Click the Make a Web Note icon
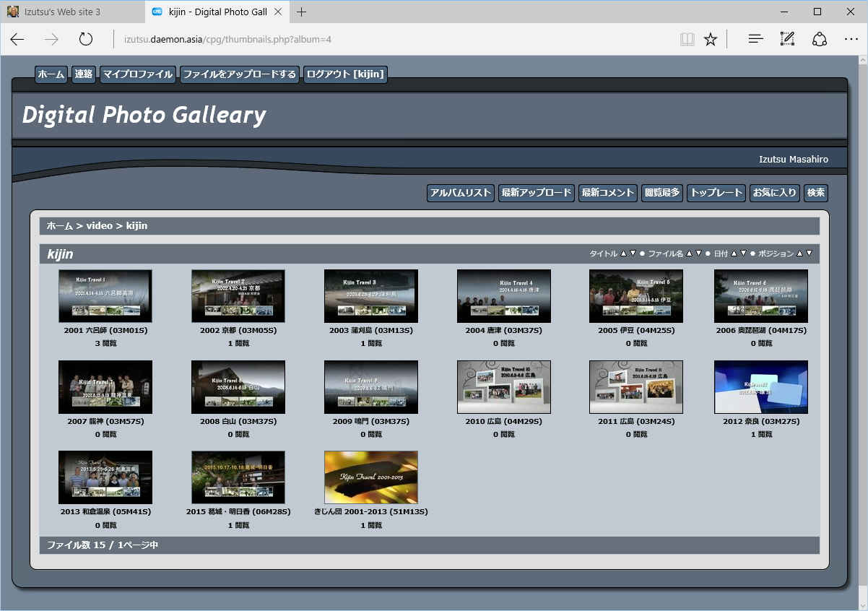868x611 pixels. [x=787, y=39]
